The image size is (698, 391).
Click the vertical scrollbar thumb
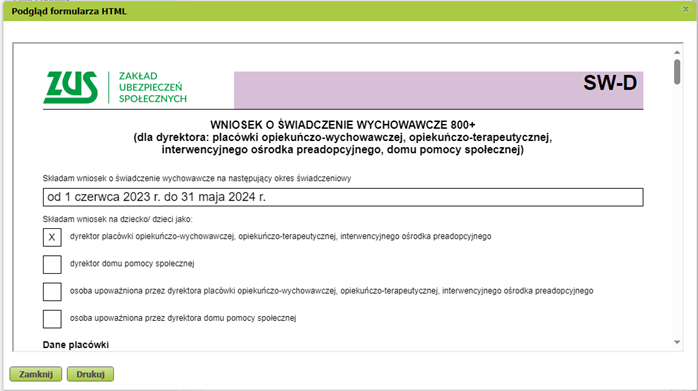[677, 72]
